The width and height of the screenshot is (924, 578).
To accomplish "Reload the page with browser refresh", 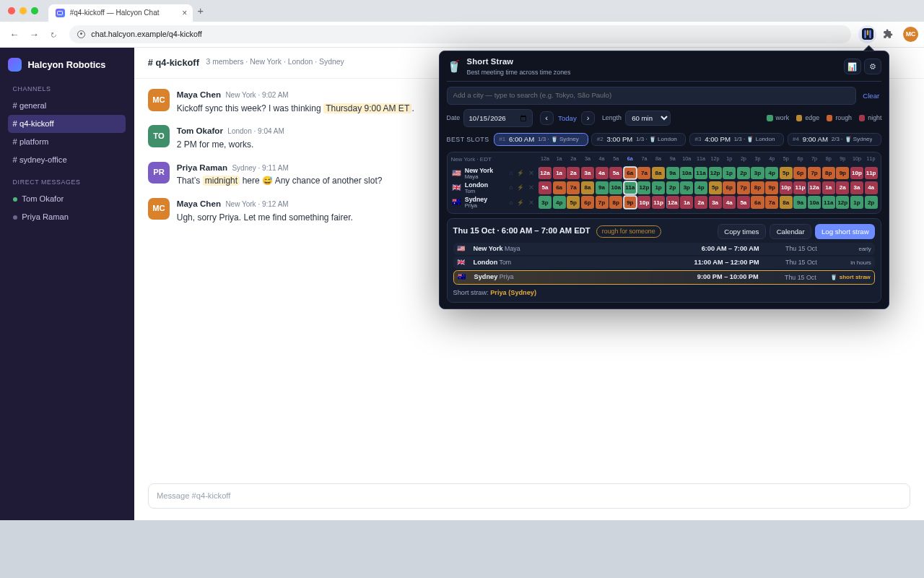I will pos(53,35).
